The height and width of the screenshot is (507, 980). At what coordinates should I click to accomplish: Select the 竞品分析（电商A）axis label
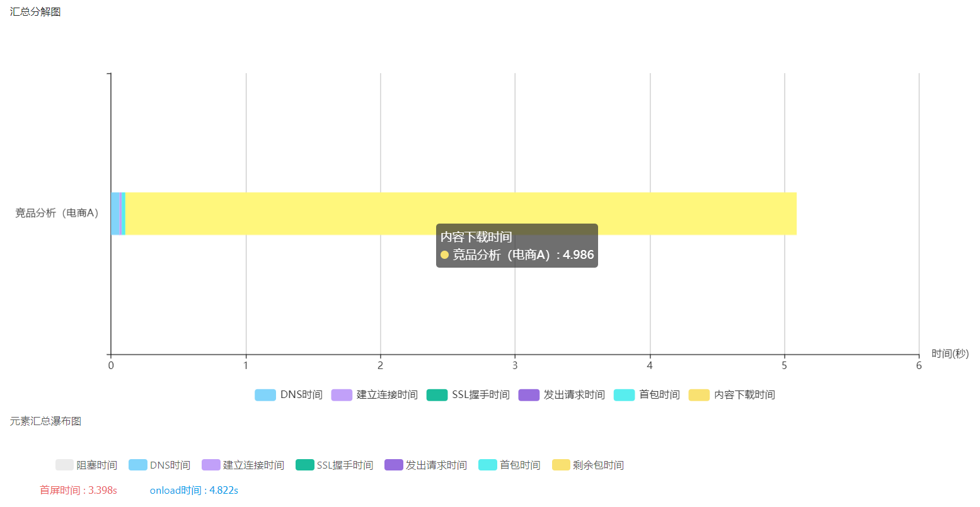[x=57, y=213]
